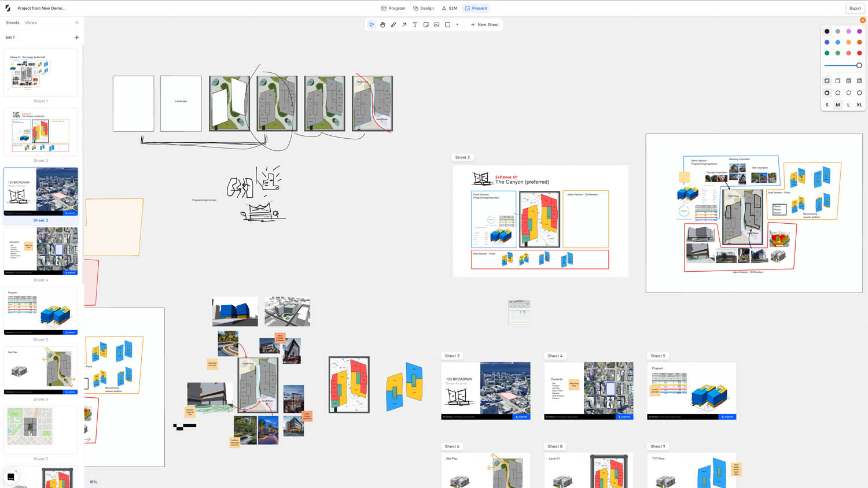Open the Sheet 5 thumbnail in sidebar
The height and width of the screenshot is (488, 868).
pos(41,311)
